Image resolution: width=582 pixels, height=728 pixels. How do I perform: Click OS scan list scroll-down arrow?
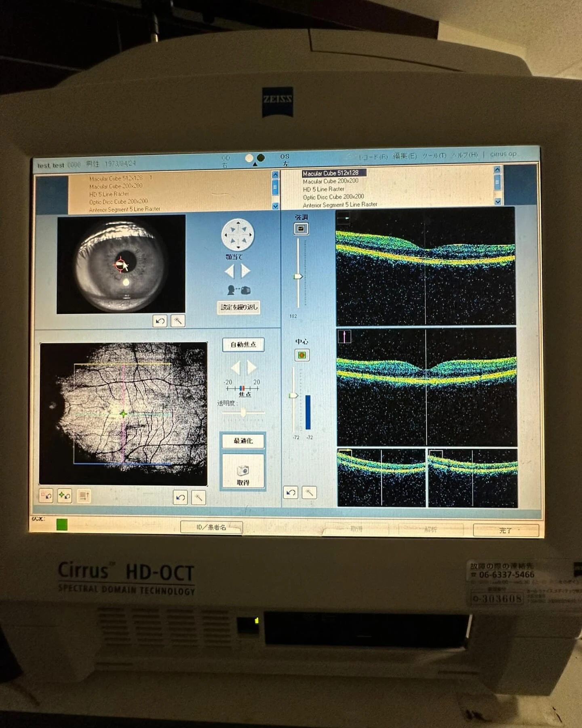tap(498, 201)
